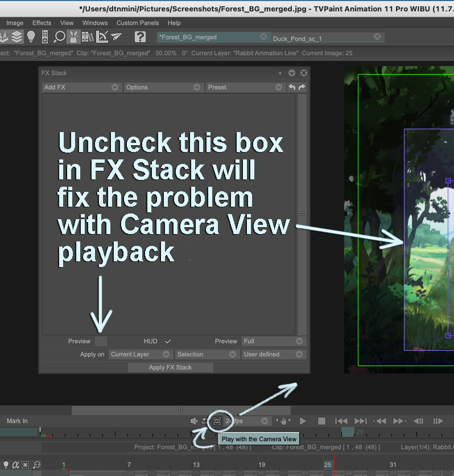Select the Forest_BG_merged project tab

pos(213,37)
